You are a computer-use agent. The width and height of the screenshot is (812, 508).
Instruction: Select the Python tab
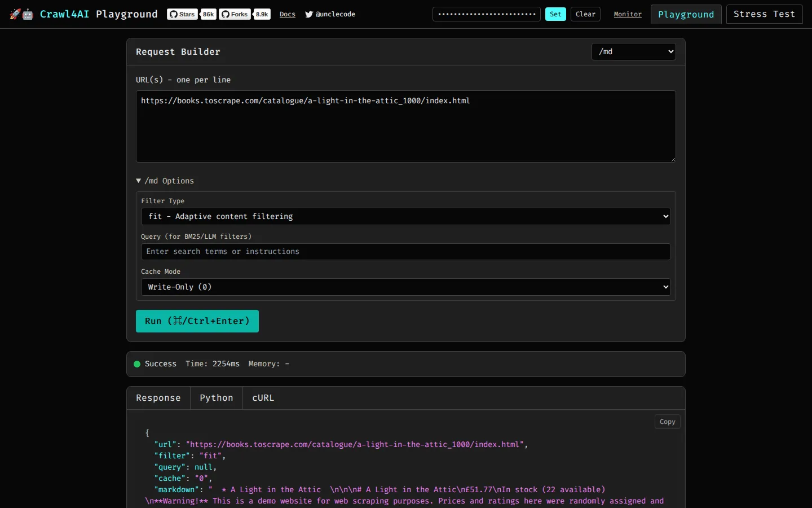point(217,398)
